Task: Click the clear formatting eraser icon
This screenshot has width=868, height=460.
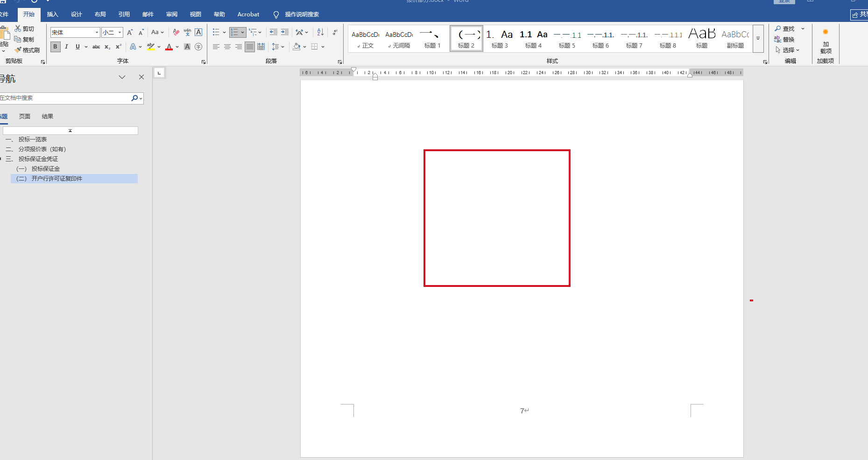Action: click(176, 32)
